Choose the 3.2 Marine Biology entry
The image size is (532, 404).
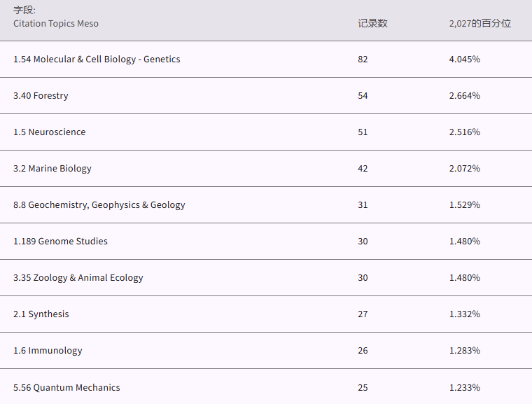52,169
